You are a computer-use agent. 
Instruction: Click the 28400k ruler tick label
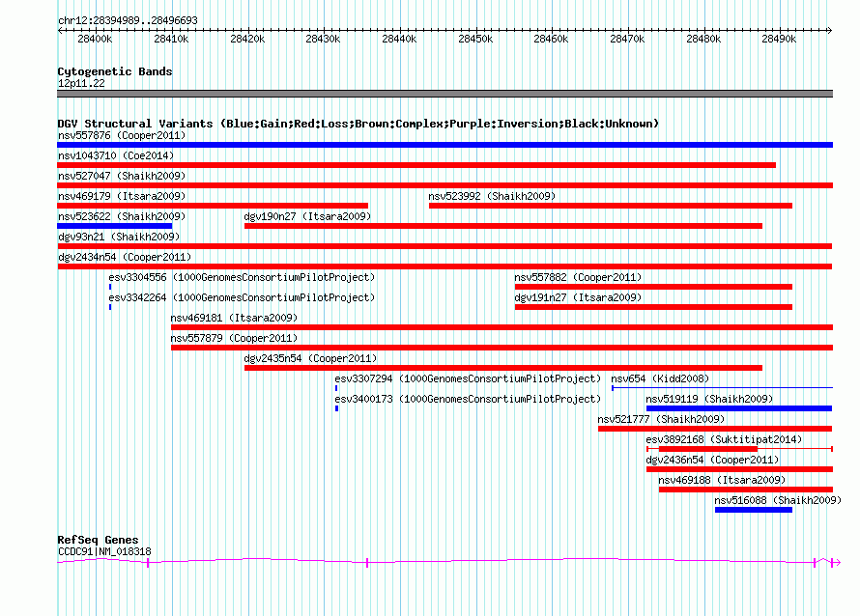[95, 39]
